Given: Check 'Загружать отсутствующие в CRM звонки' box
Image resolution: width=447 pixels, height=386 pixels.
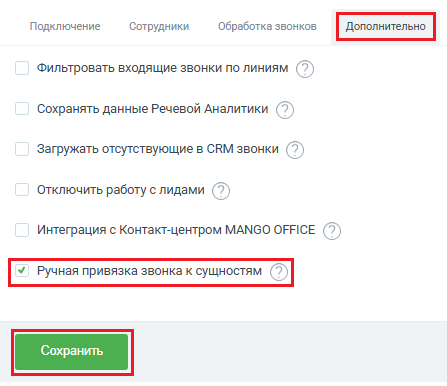Looking at the screenshot, I should pos(22,149).
